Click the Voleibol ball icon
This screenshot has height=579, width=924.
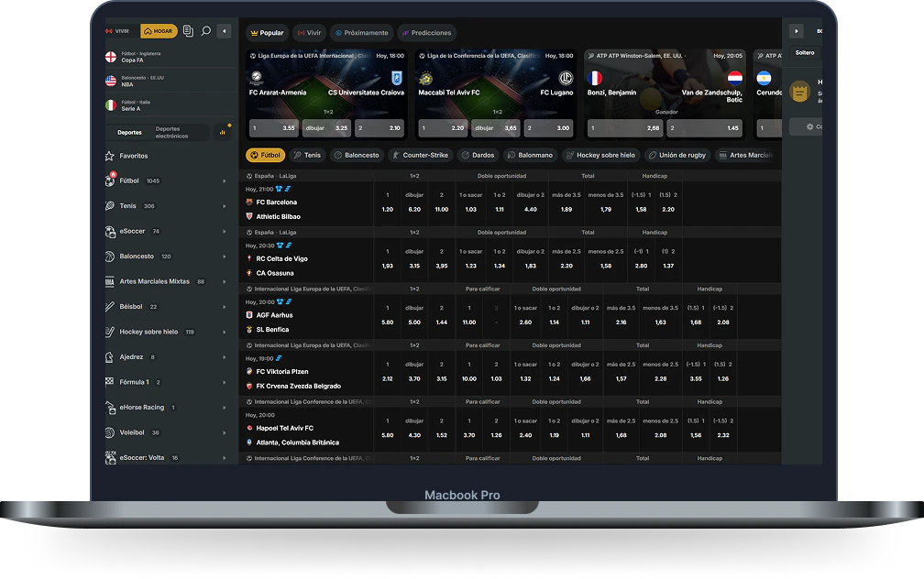110,432
